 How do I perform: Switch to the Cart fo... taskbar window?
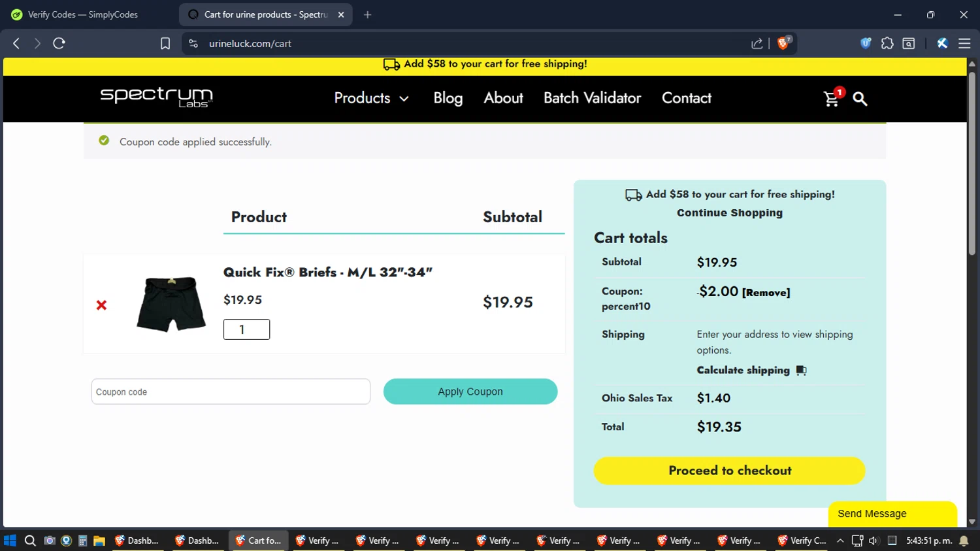(x=258, y=541)
